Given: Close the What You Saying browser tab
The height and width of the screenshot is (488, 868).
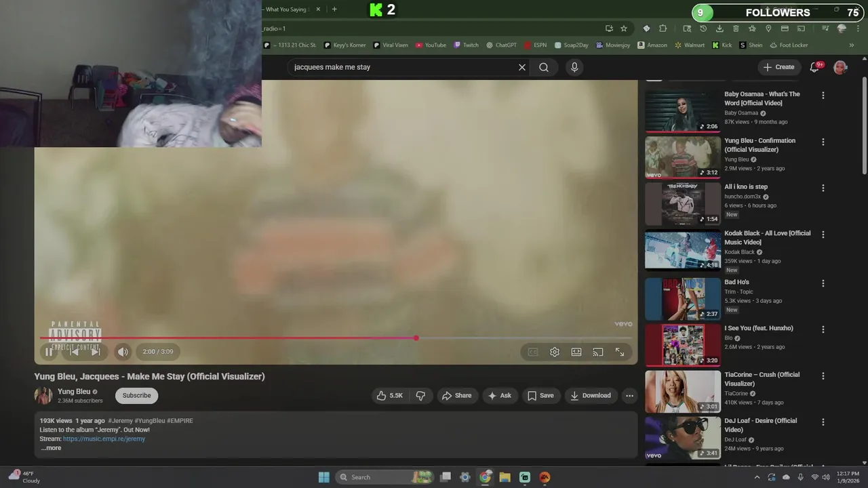Looking at the screenshot, I should point(318,9).
